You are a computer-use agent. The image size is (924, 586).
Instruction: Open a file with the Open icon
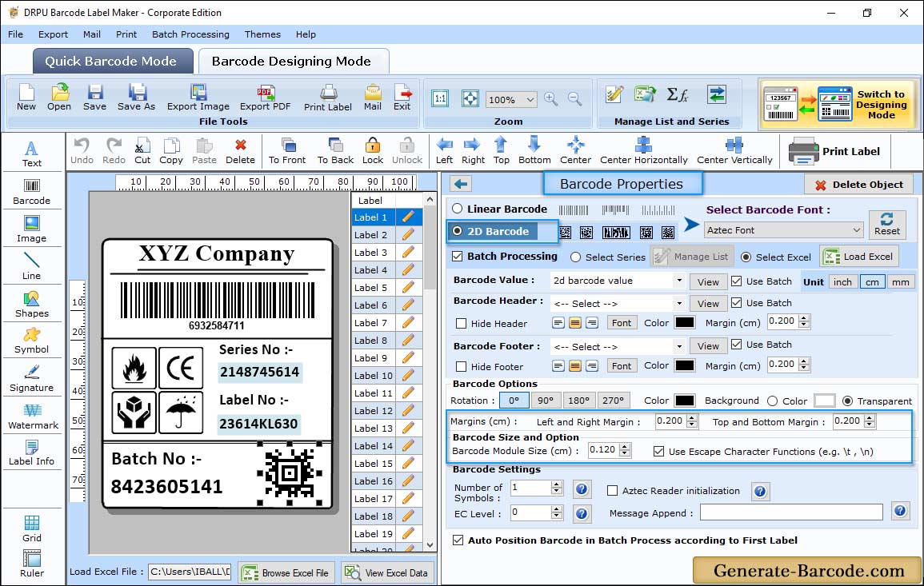[59, 98]
